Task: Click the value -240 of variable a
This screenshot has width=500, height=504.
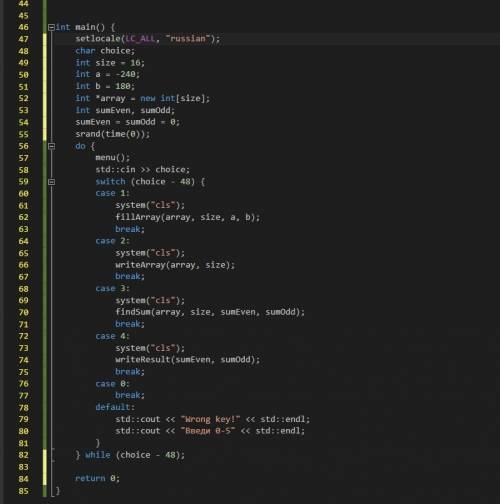Action: pos(126,74)
